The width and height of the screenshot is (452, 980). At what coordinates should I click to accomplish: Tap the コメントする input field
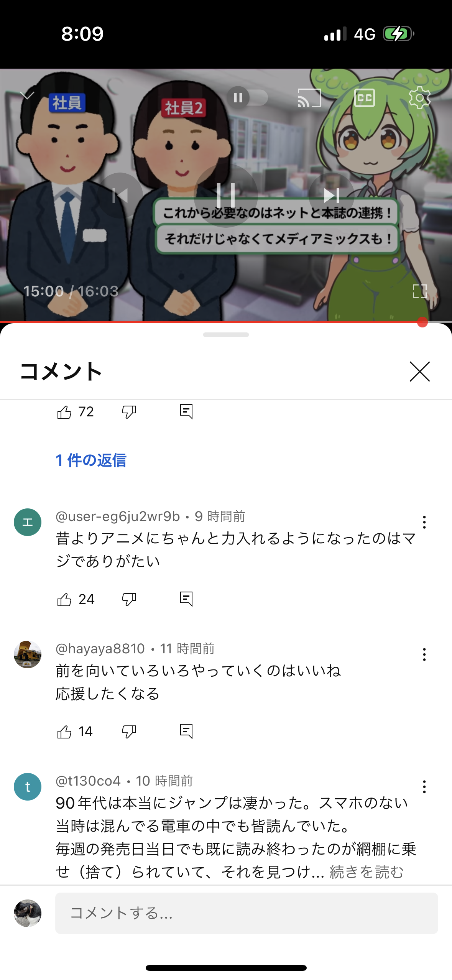coord(247,913)
